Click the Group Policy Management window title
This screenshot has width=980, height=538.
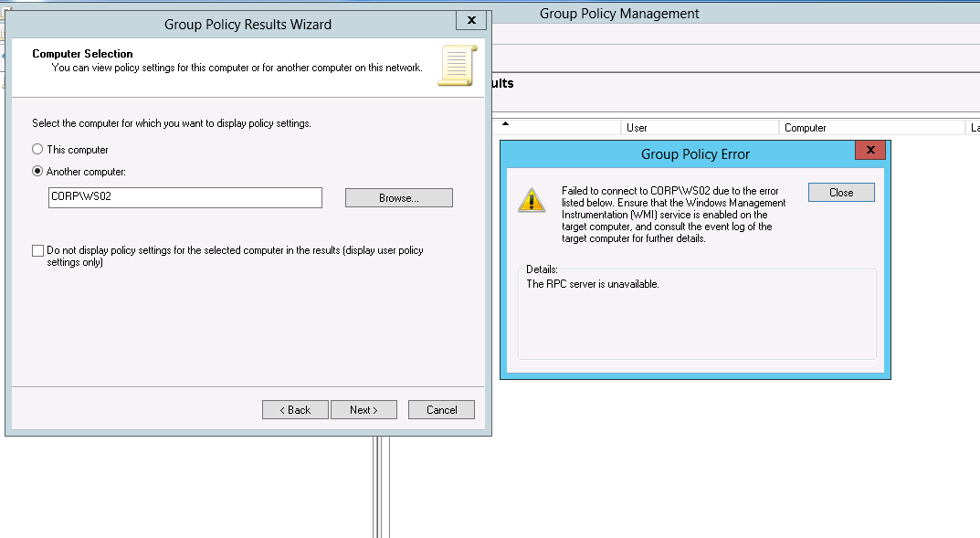pos(619,13)
